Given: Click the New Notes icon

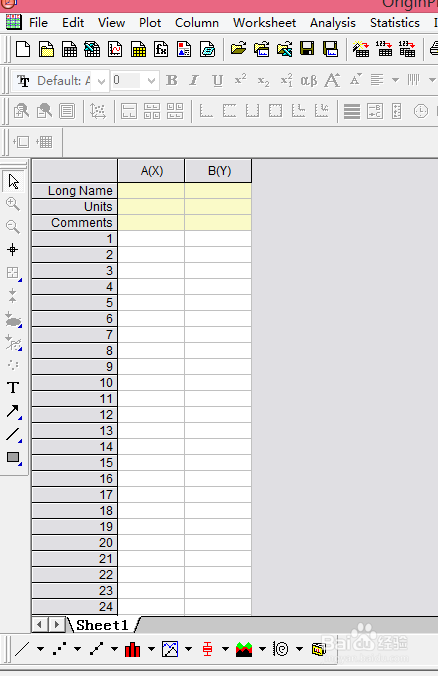Looking at the screenshot, I should tap(207, 49).
